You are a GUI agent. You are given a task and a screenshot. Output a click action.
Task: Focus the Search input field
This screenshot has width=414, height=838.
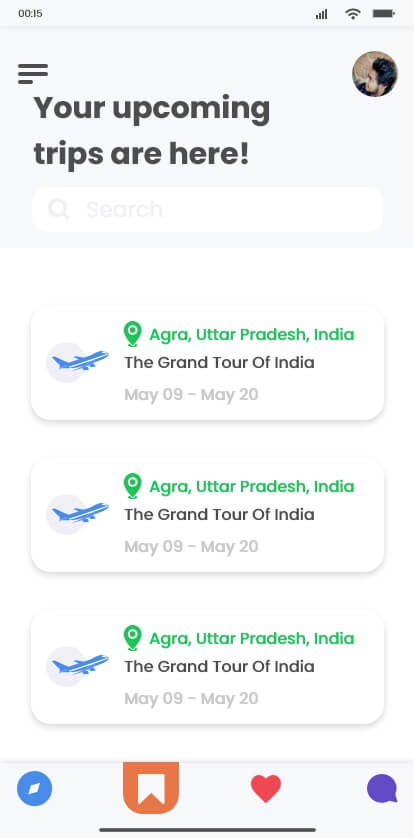[207, 209]
